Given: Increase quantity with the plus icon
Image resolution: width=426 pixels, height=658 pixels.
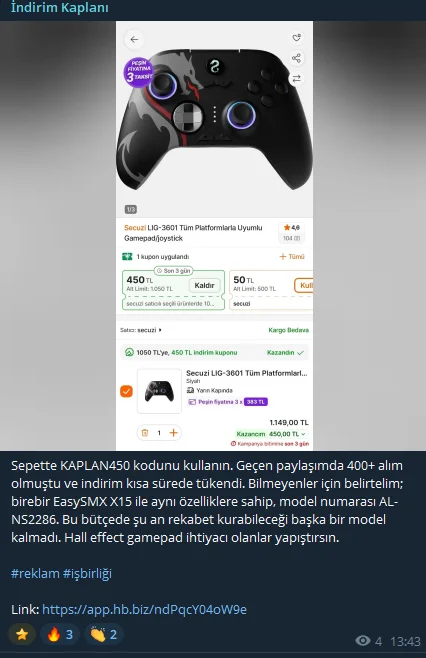Looking at the screenshot, I should [173, 433].
